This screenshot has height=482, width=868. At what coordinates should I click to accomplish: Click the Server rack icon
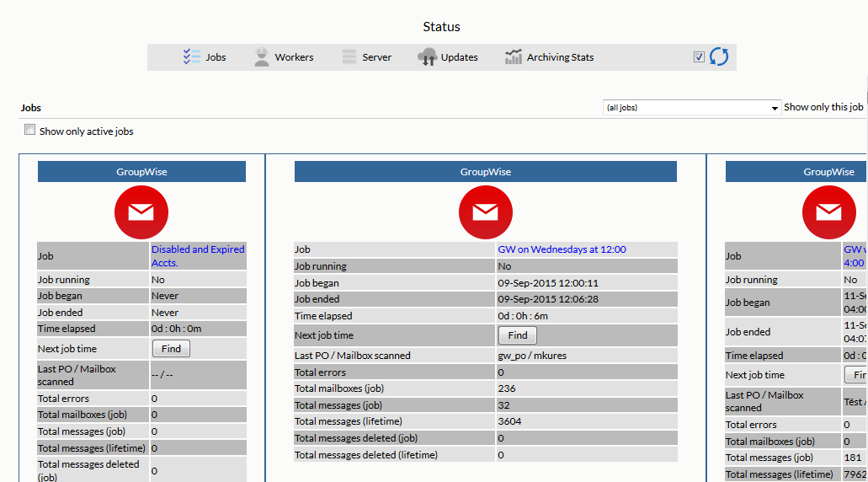point(349,57)
